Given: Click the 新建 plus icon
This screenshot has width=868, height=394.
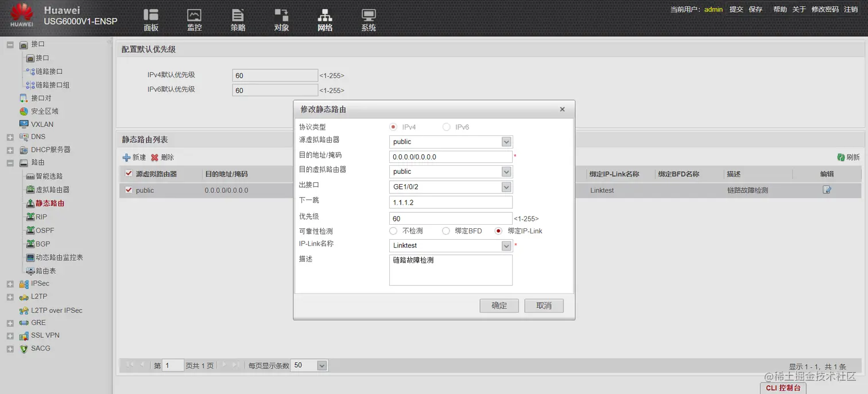Looking at the screenshot, I should [126, 157].
